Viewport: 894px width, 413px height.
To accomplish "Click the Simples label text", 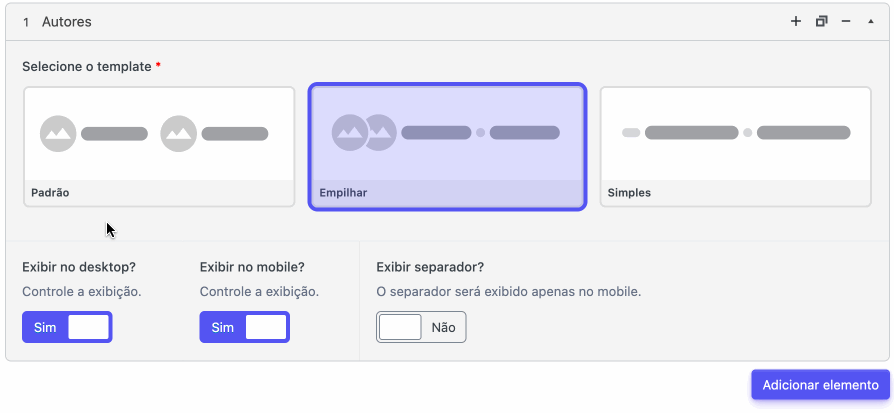I will (629, 193).
